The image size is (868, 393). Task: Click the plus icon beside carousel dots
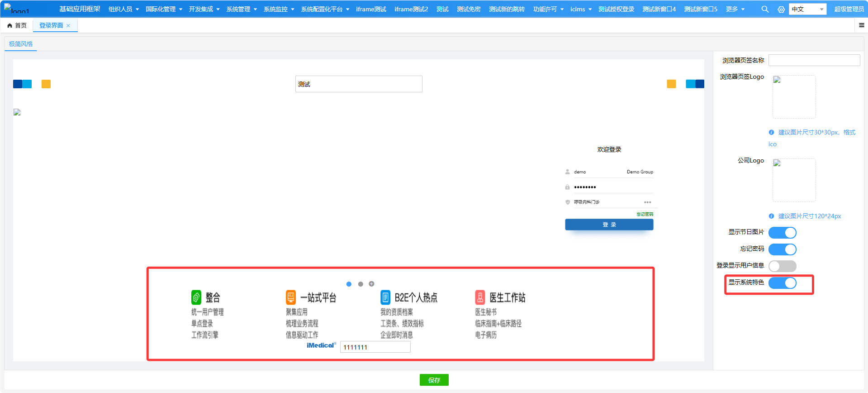(x=371, y=284)
